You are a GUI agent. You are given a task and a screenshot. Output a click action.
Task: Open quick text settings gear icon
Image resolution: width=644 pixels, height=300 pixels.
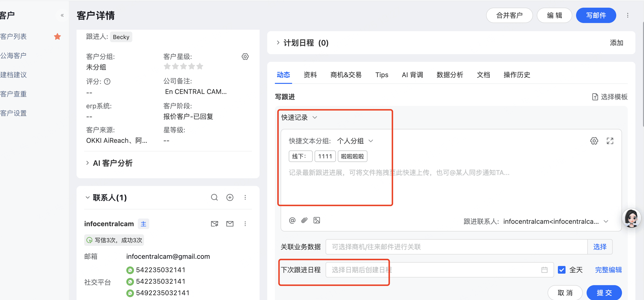tap(594, 141)
